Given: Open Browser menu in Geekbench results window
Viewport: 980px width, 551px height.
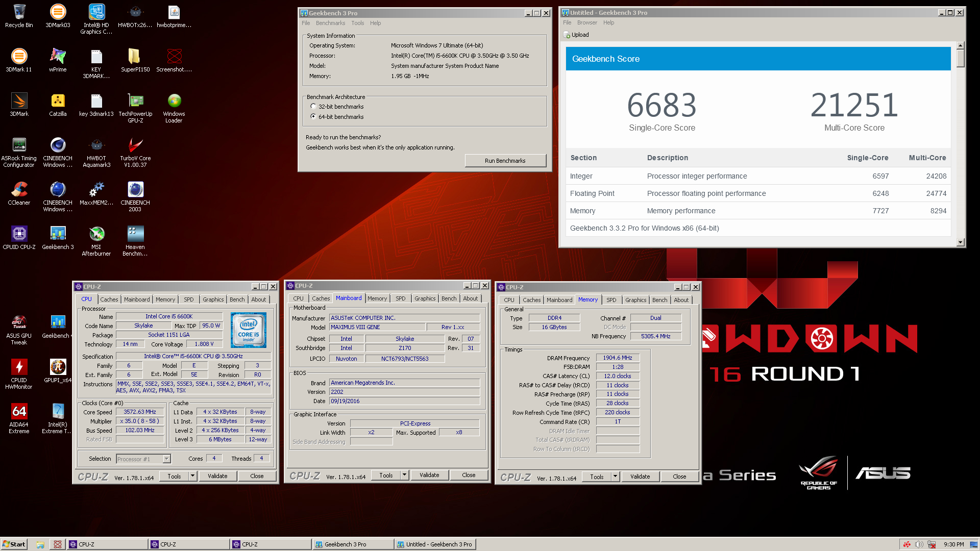Looking at the screenshot, I should coord(587,22).
